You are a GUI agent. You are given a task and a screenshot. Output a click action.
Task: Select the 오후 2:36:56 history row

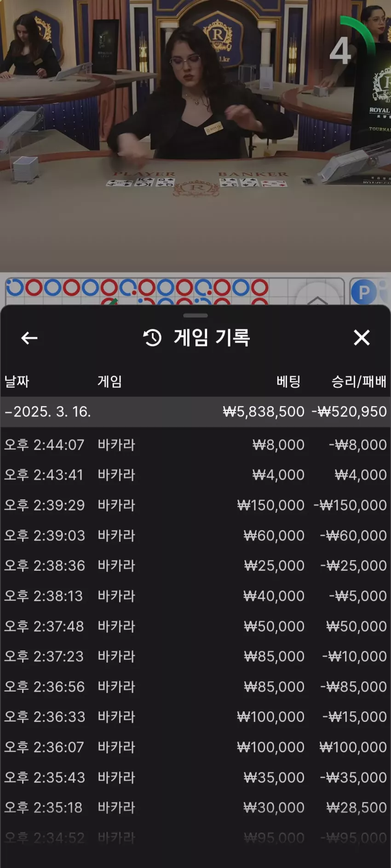coord(195,686)
